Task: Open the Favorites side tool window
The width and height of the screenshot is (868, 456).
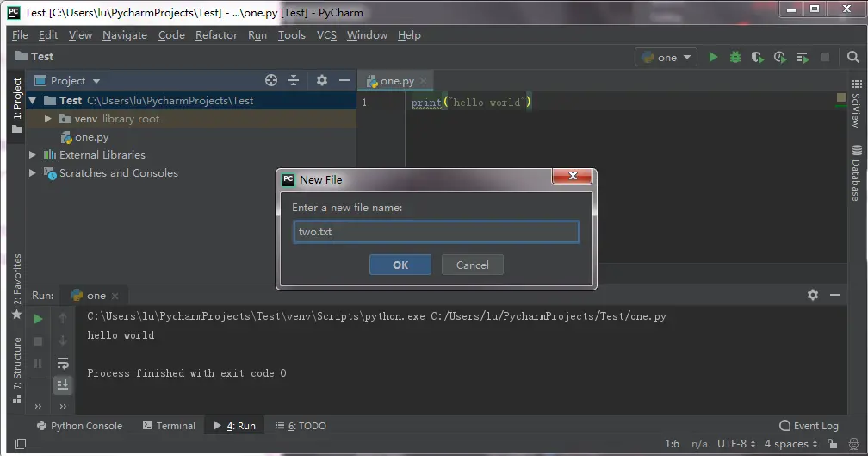Action: [16, 287]
